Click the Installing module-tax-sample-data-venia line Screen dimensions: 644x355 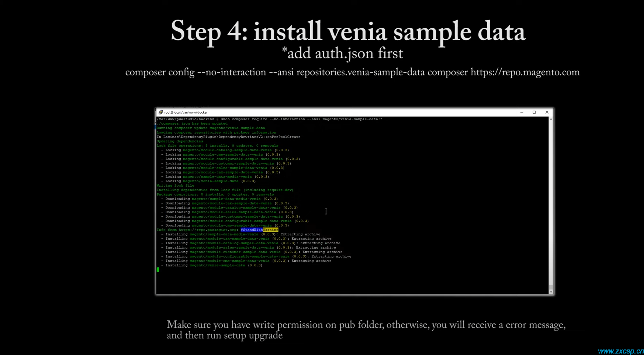[246, 239]
